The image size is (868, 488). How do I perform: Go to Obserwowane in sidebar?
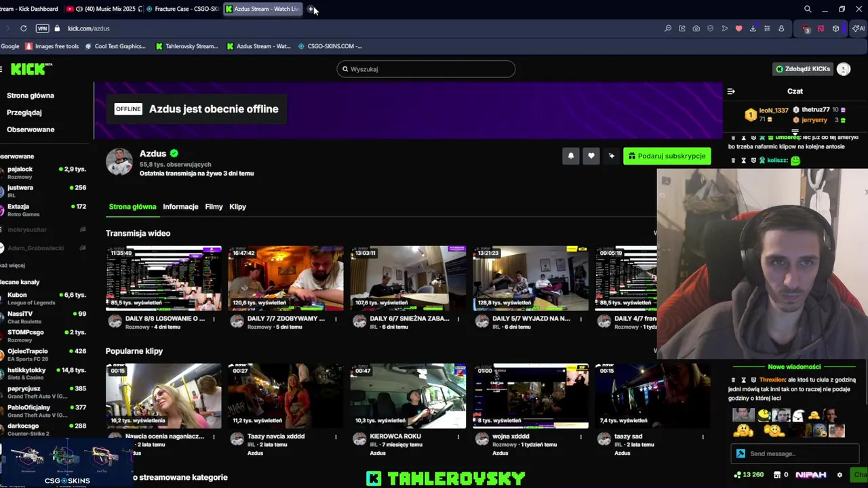[x=31, y=129]
